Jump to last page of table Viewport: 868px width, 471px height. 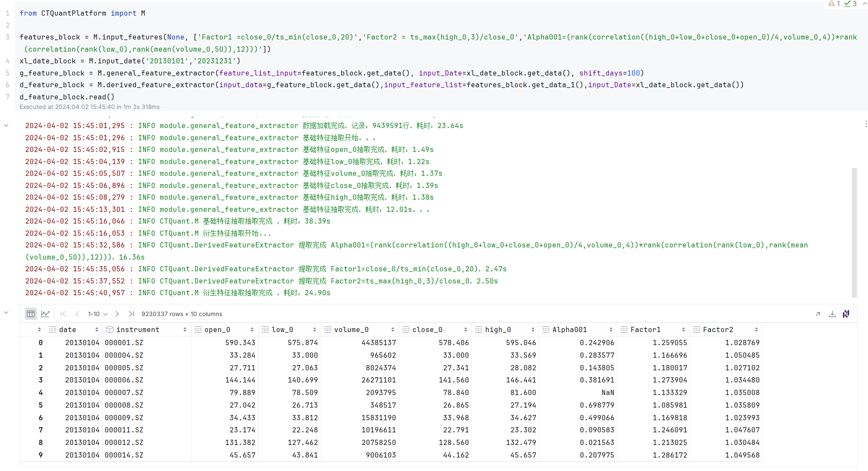(131, 314)
